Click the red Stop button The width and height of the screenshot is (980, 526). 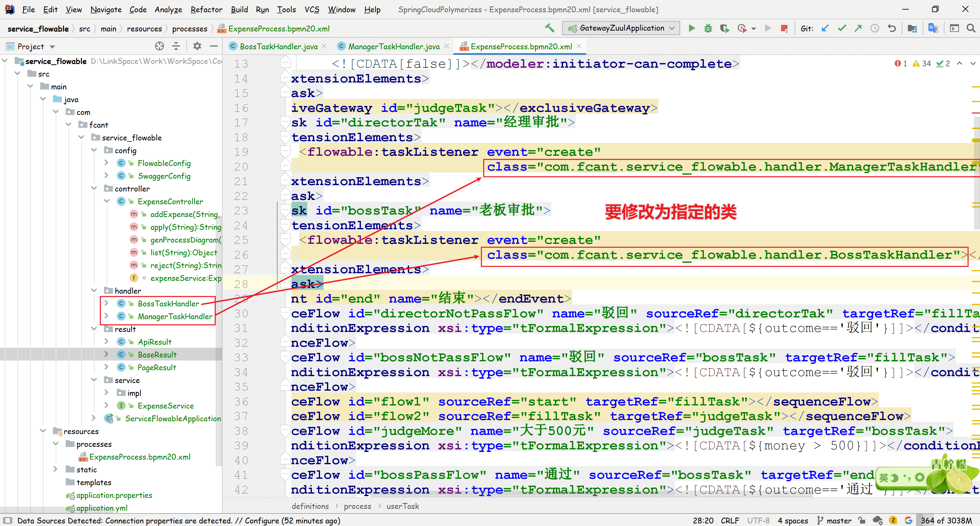(x=784, y=28)
